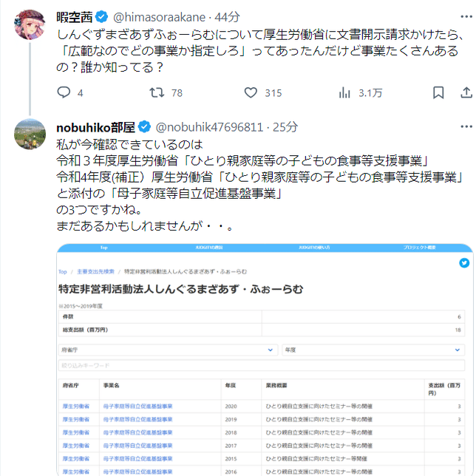View analytics icon showing 3.1万 views
476x476 pixels.
[x=344, y=92]
